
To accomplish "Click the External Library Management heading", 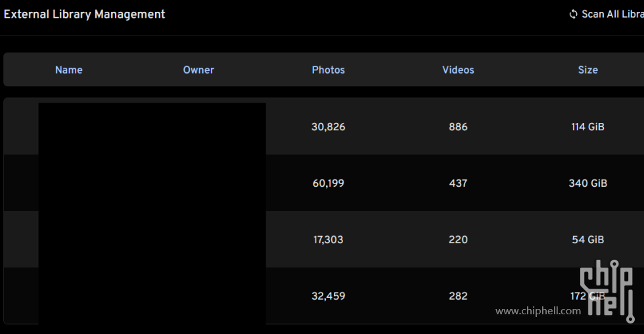I will point(84,14).
